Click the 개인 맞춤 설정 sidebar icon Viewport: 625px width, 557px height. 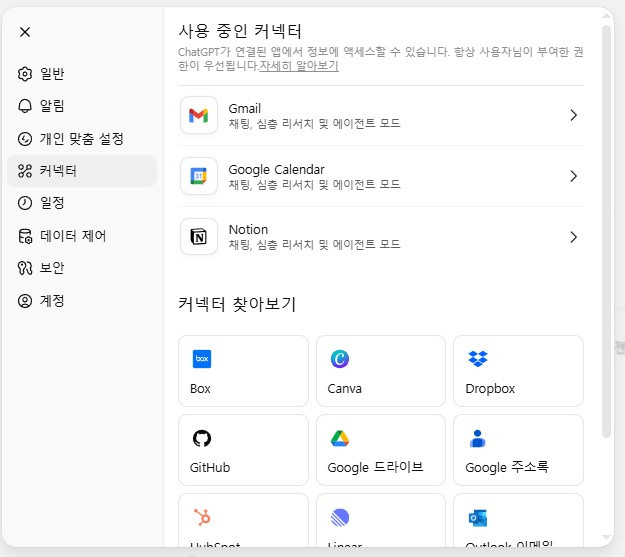(25, 139)
